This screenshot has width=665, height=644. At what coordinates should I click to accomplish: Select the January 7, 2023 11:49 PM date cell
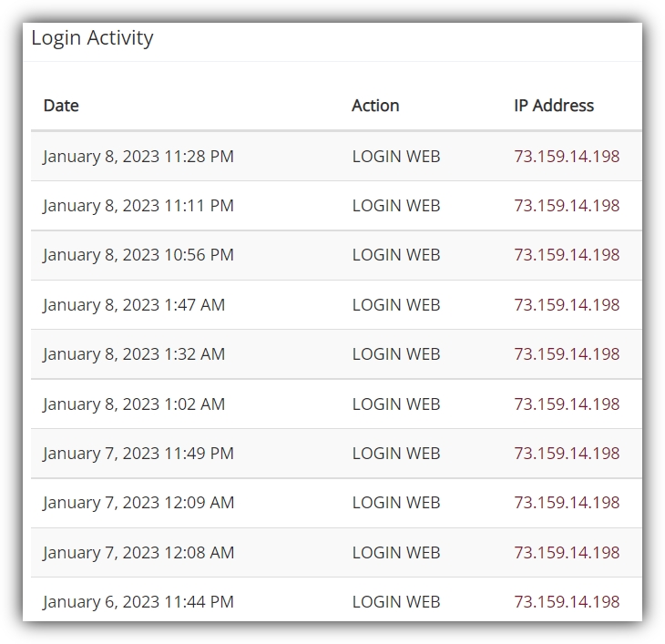point(138,454)
